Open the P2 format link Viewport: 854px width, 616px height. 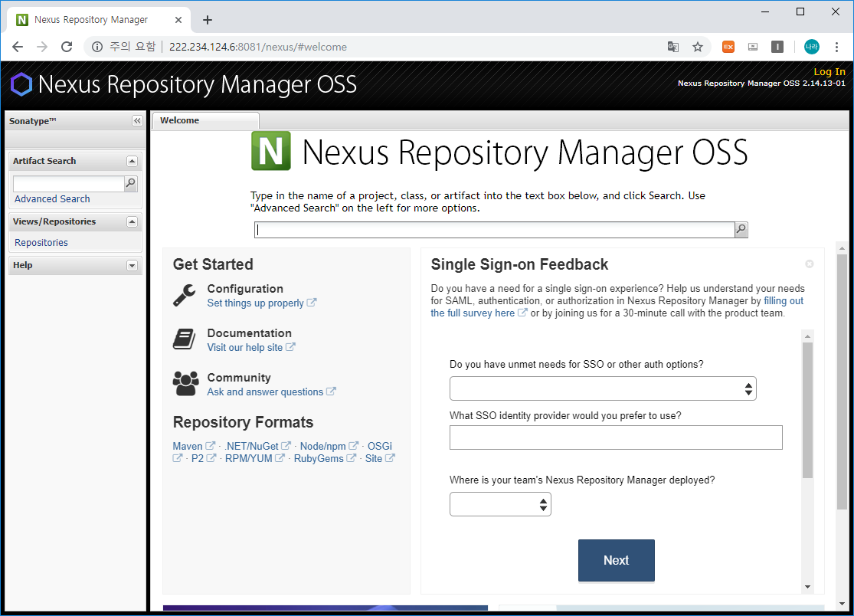point(197,459)
